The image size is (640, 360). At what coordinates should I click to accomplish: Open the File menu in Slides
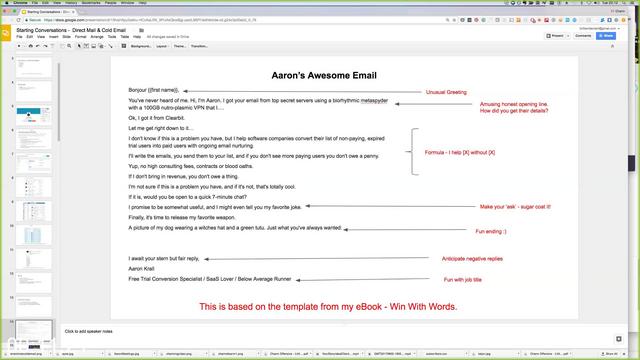tap(19, 37)
